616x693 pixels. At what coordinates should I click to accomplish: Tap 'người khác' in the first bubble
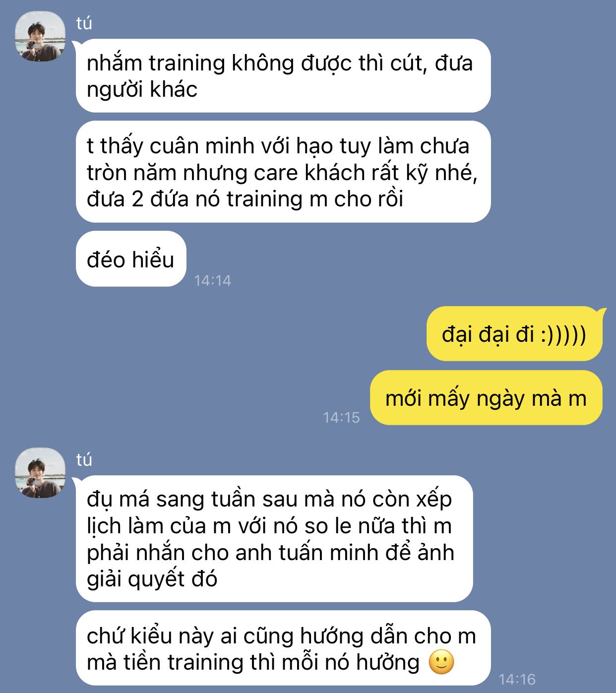[142, 90]
